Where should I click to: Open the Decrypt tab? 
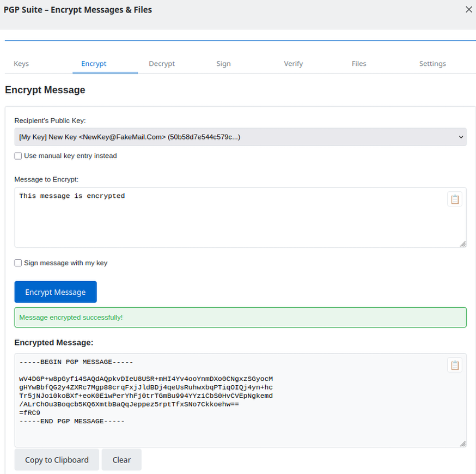pos(162,63)
